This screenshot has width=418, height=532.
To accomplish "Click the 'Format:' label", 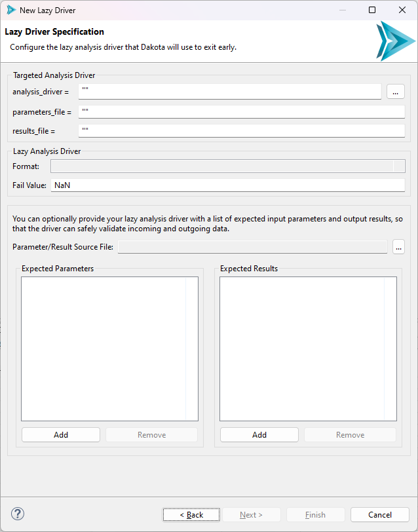I will click(x=26, y=166).
